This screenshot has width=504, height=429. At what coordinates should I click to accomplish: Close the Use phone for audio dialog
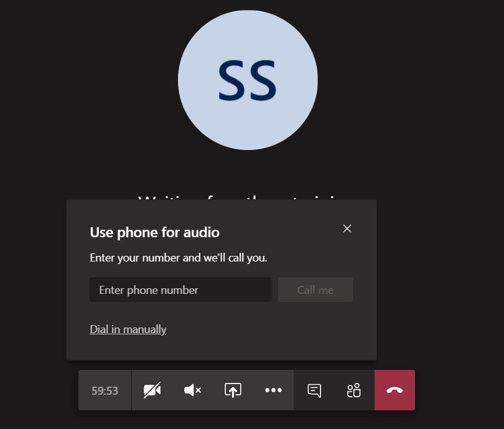pos(347,229)
